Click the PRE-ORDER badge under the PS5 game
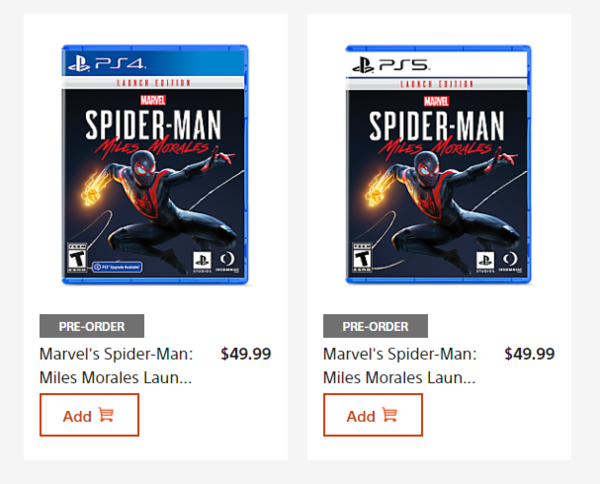The height and width of the screenshot is (484, 600). [376, 326]
